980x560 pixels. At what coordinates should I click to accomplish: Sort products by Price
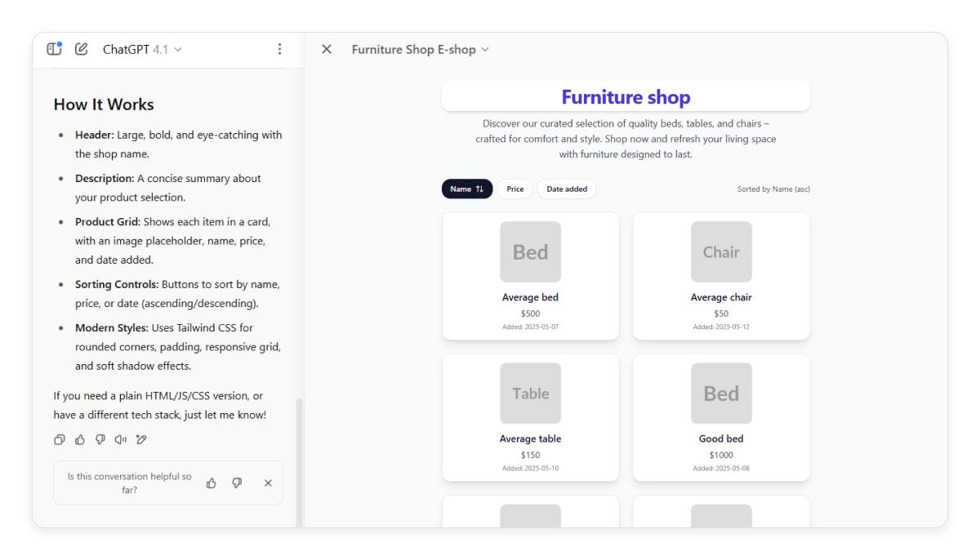coord(515,189)
